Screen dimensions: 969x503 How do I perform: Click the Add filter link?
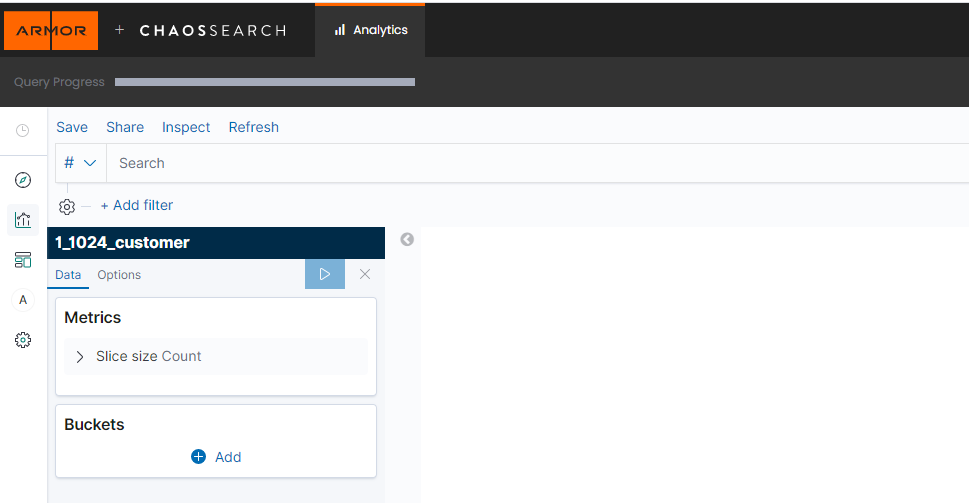pos(137,205)
